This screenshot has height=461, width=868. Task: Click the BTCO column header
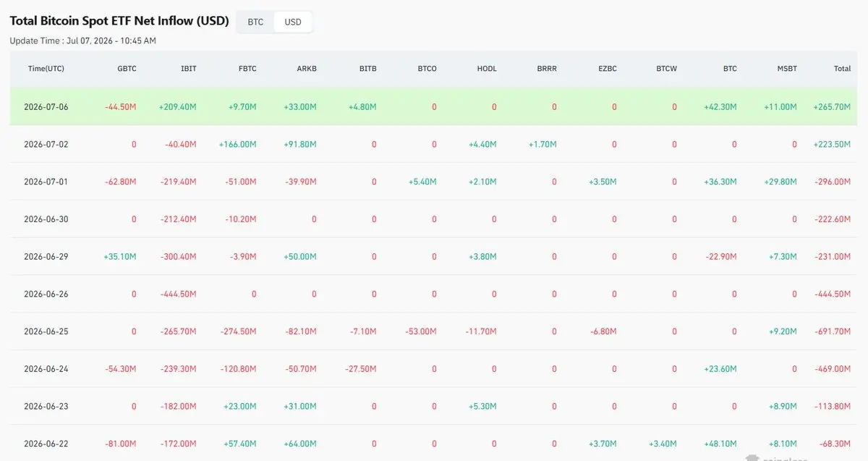click(427, 69)
